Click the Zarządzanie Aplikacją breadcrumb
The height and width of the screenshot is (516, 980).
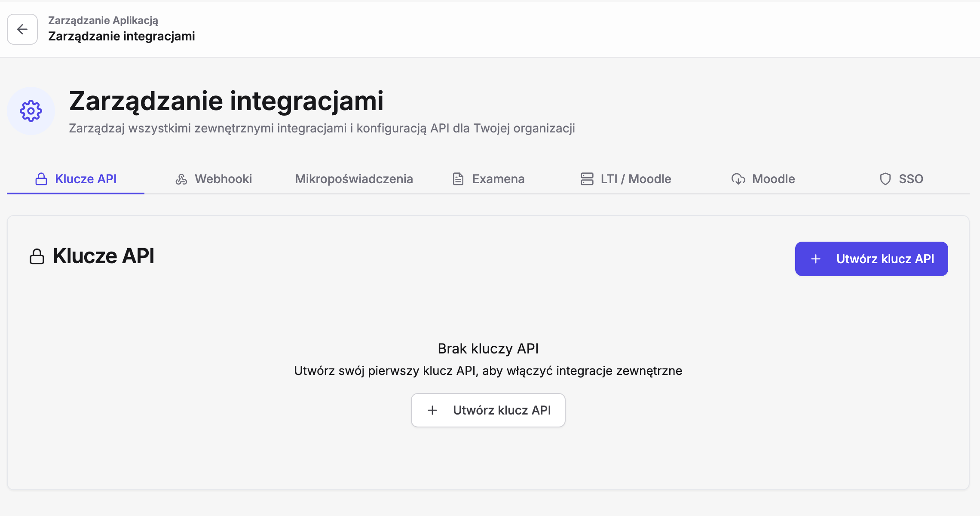pyautogui.click(x=103, y=21)
